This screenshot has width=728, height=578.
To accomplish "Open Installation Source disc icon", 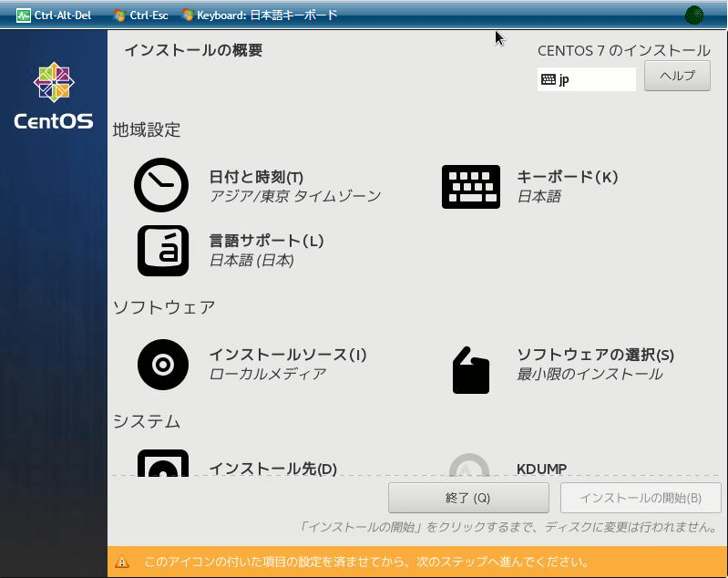I will tap(163, 365).
